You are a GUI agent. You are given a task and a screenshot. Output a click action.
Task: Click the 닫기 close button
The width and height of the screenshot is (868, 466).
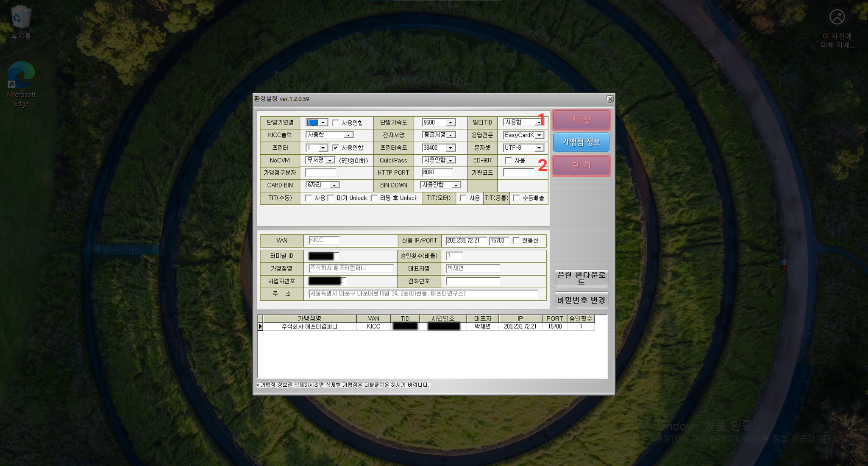coord(581,165)
